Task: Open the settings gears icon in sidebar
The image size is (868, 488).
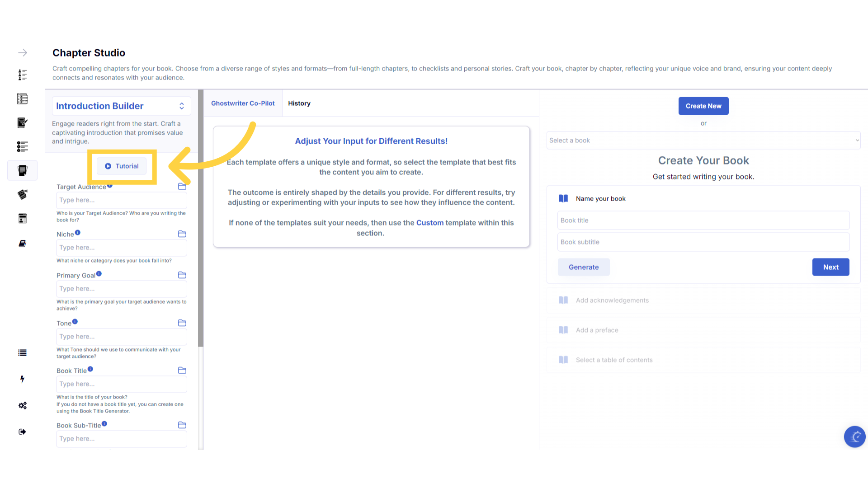Action: tap(23, 405)
